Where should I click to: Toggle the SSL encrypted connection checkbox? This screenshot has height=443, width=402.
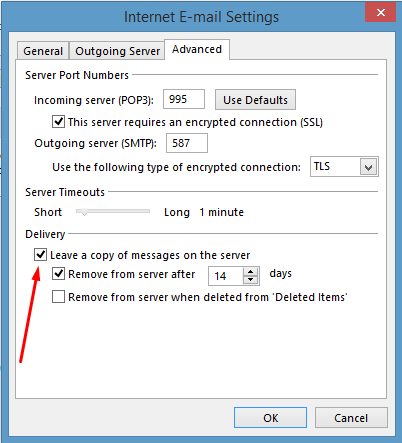pyautogui.click(x=58, y=122)
